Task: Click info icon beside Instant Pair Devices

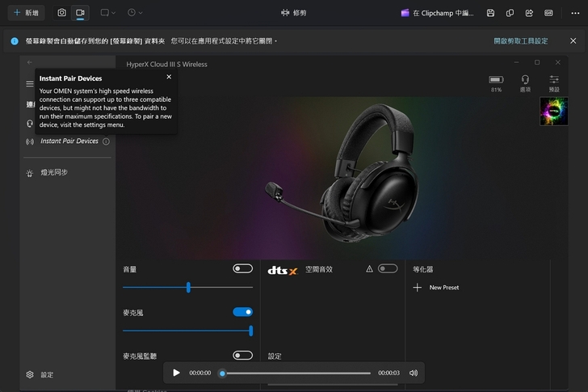Action: tap(106, 141)
